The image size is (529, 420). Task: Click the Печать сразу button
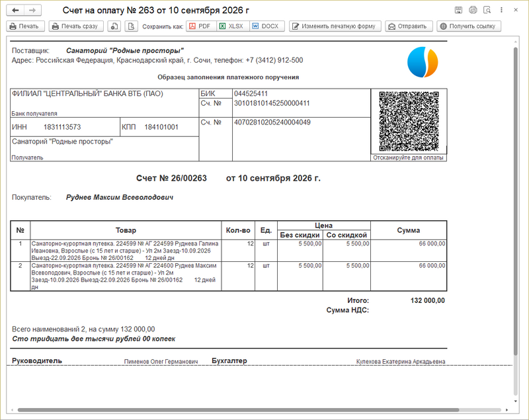(76, 26)
